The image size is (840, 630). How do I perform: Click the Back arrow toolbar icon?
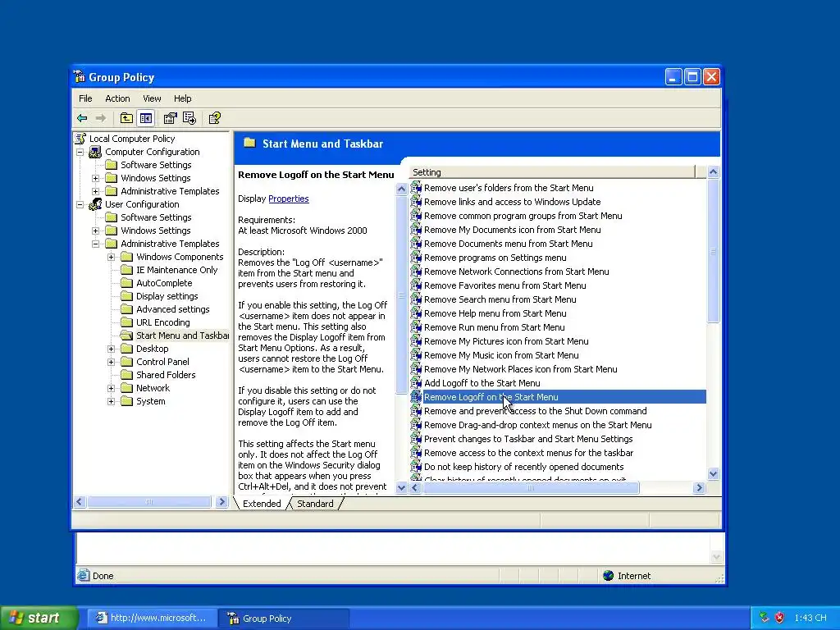(x=82, y=118)
